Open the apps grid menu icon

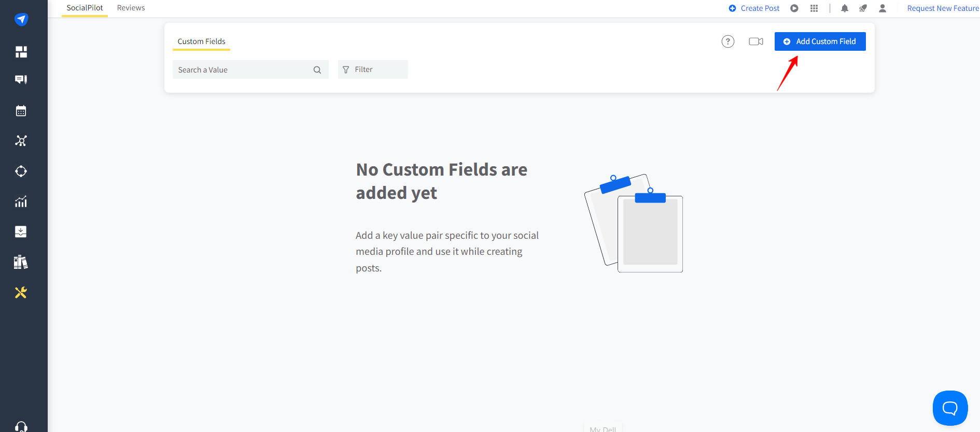pyautogui.click(x=814, y=8)
